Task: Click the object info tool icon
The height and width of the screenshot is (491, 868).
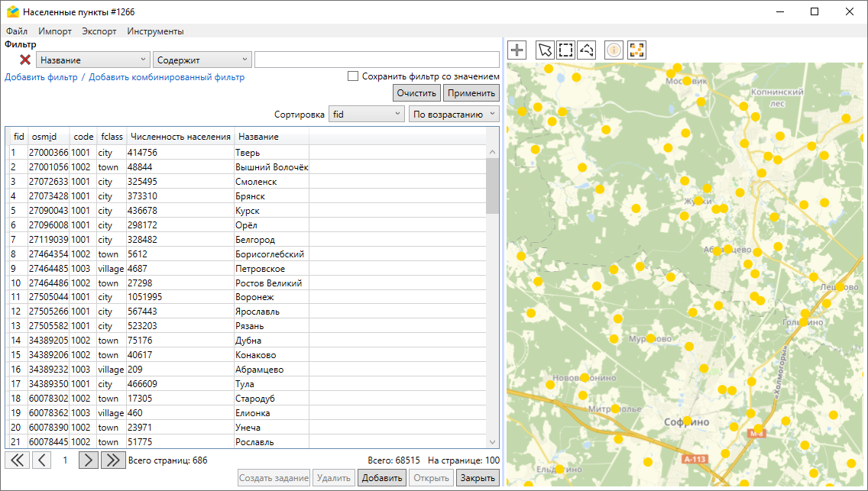Action: 614,50
